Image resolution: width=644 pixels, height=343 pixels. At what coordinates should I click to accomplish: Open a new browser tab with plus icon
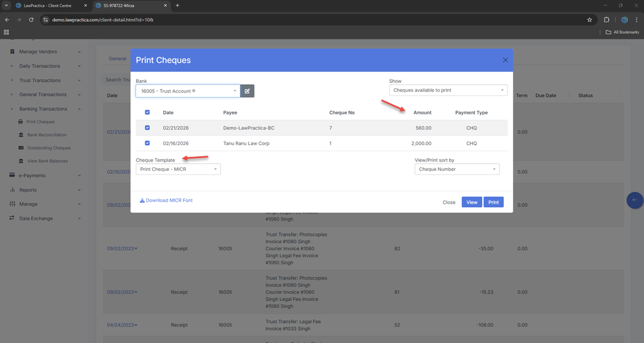click(177, 5)
